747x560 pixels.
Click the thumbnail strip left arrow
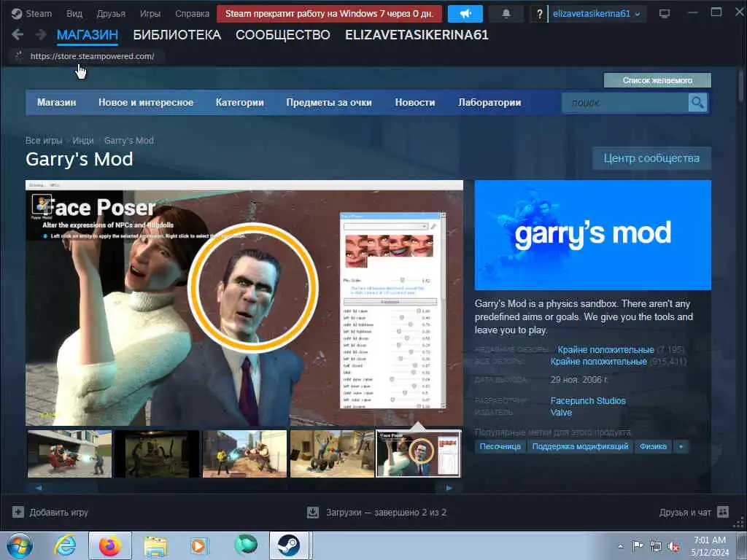point(39,488)
